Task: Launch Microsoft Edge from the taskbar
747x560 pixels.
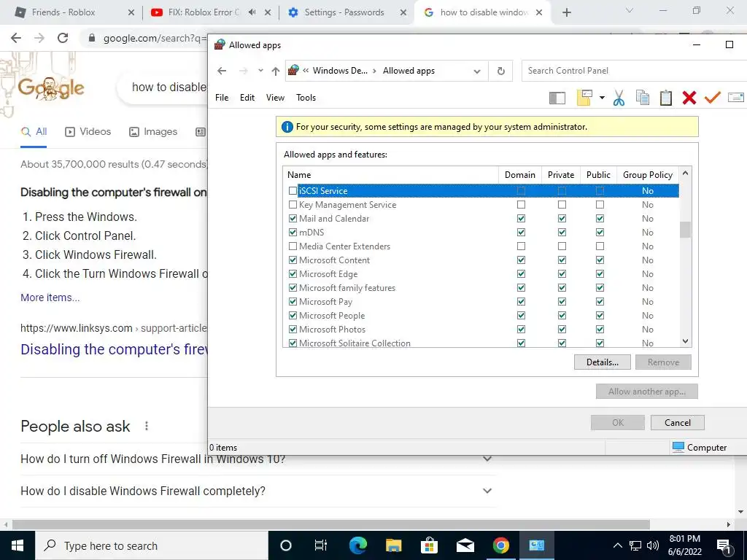Action: click(357, 545)
